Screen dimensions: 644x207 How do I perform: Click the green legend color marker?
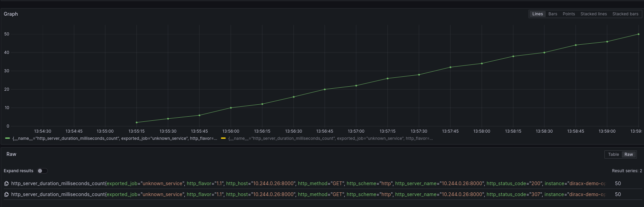point(8,138)
